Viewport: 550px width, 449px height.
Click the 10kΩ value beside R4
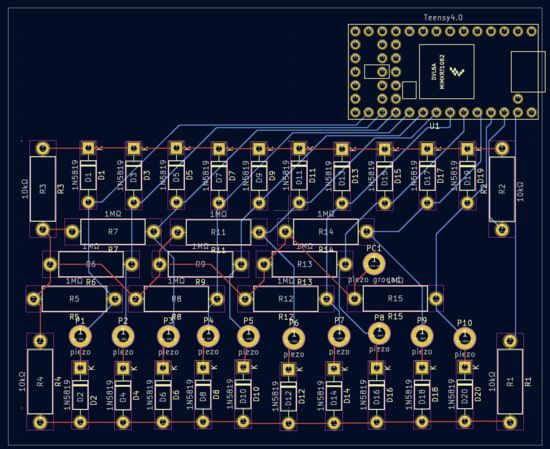22,382
